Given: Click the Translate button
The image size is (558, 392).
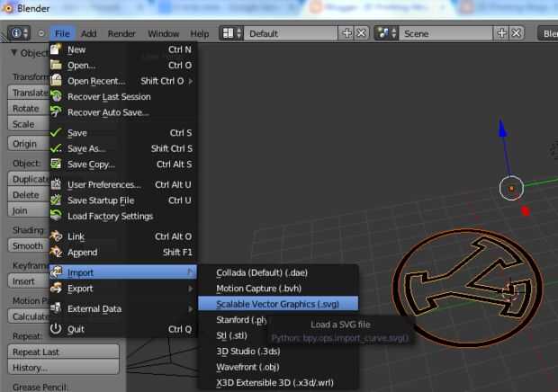Looking at the screenshot, I should 29,93.
